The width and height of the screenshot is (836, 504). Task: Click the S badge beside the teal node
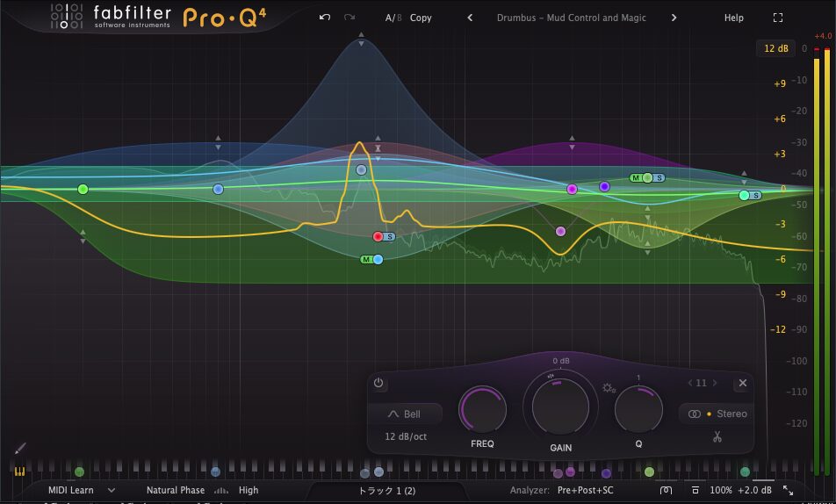coord(755,196)
